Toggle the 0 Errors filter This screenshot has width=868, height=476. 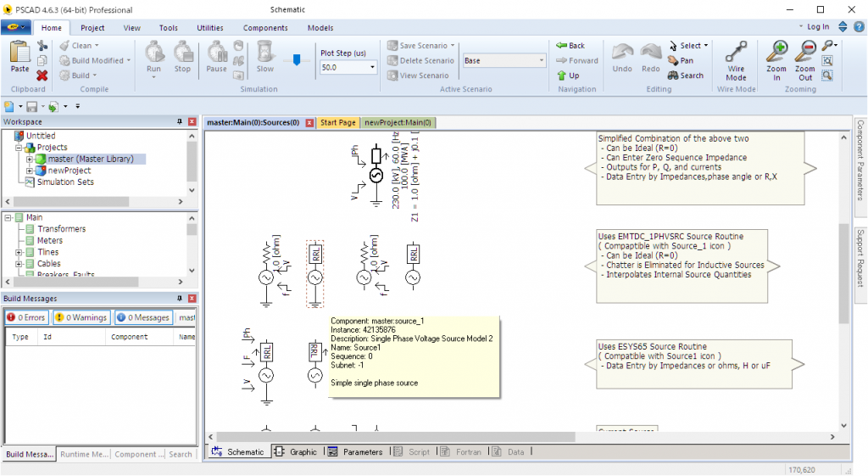coord(25,317)
